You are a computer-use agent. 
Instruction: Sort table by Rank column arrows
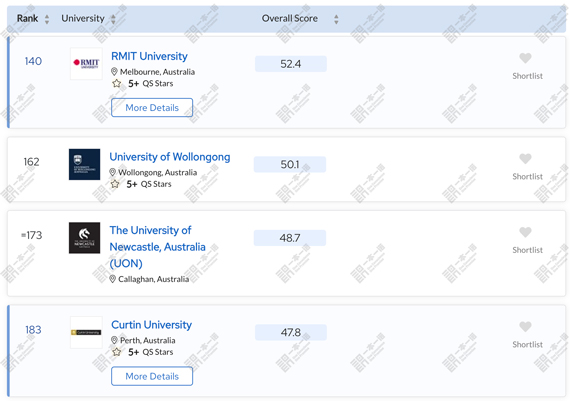pos(47,19)
